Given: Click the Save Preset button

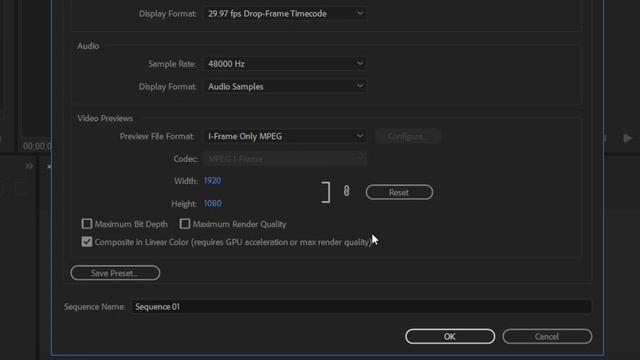Looking at the screenshot, I should point(115,273).
